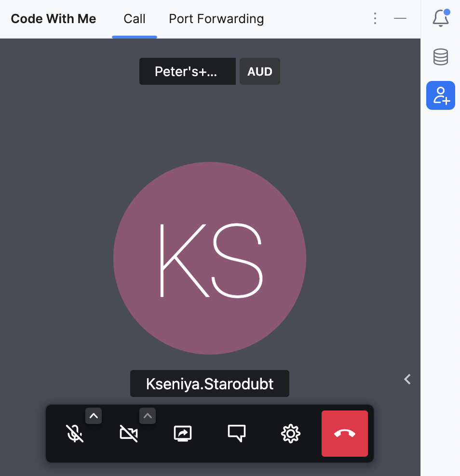Switch to the Port Forwarding tab
This screenshot has width=460, height=476.
(x=216, y=19)
